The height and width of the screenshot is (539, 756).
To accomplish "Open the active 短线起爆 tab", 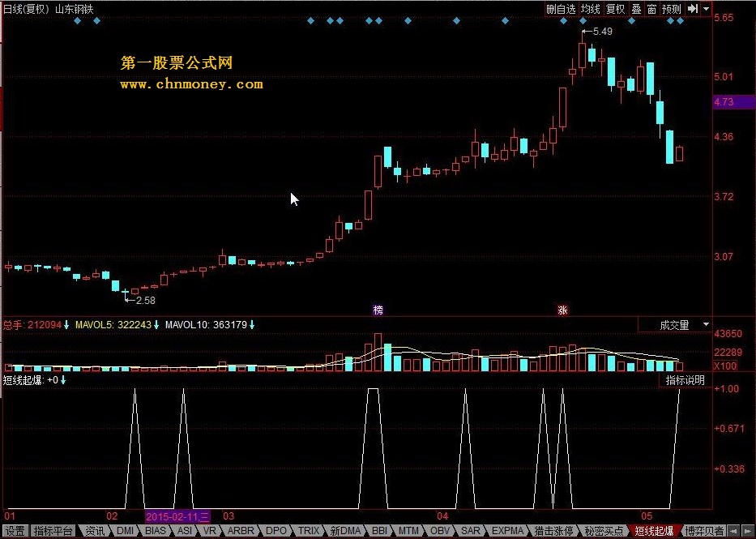I will pyautogui.click(x=654, y=531).
